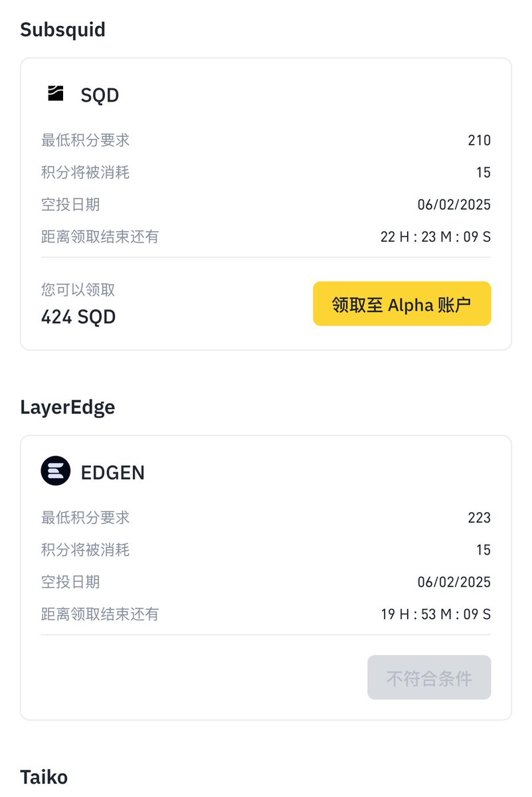Select the Subsquid section heading

62,30
